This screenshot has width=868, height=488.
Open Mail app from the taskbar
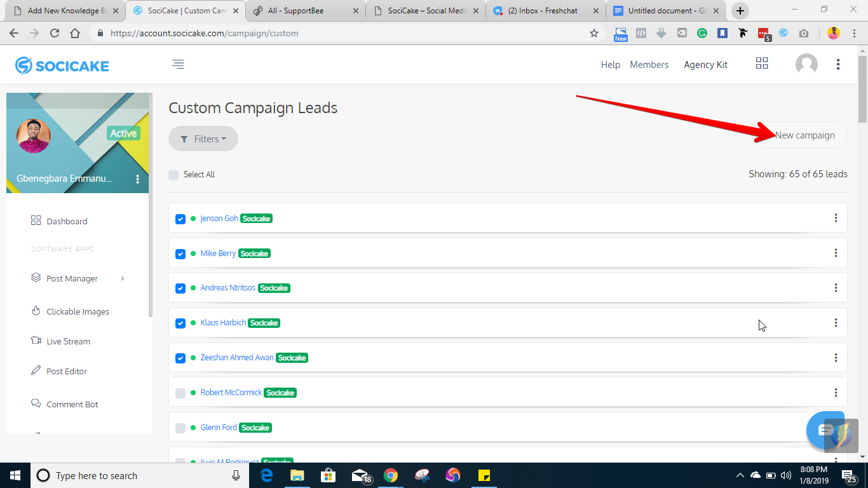(x=360, y=475)
